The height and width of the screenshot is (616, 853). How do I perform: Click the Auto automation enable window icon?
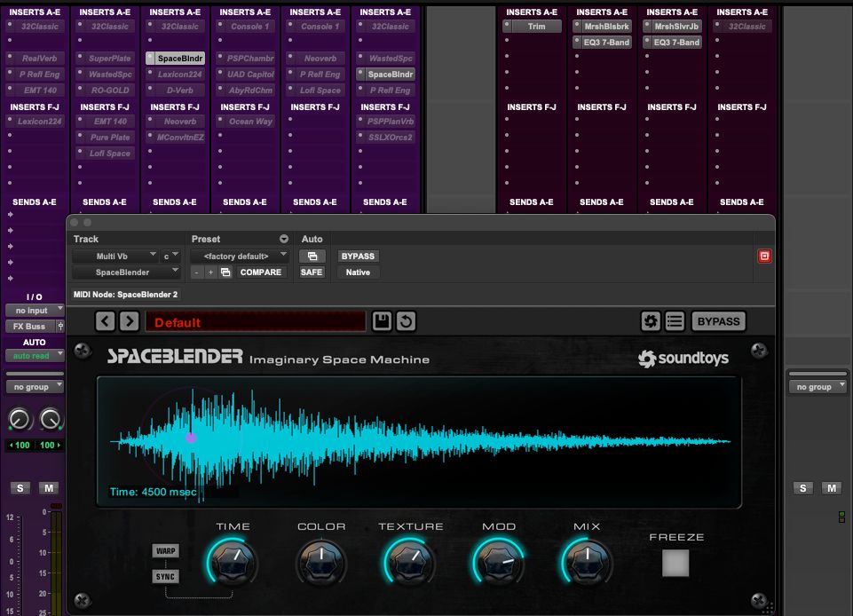pyautogui.click(x=312, y=256)
